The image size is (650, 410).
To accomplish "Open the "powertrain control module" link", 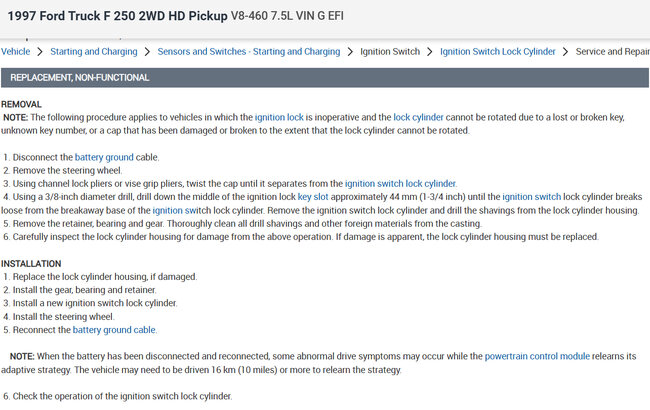I will tap(537, 356).
